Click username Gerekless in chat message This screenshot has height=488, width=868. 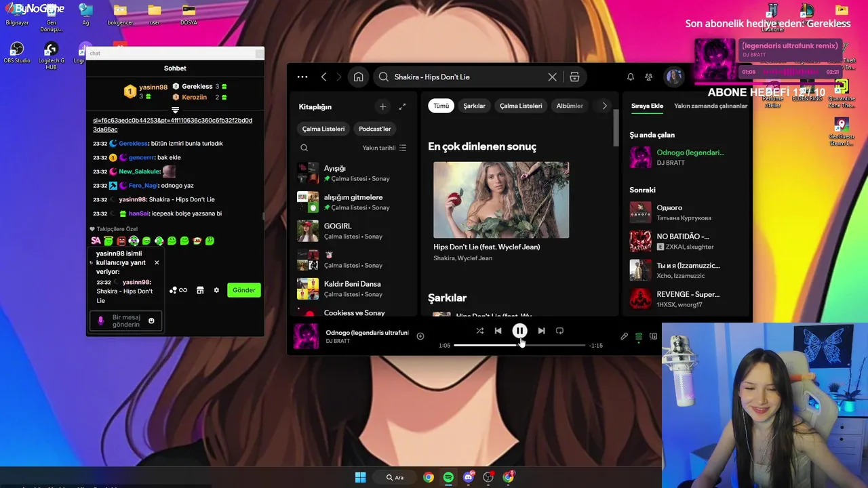(133, 144)
